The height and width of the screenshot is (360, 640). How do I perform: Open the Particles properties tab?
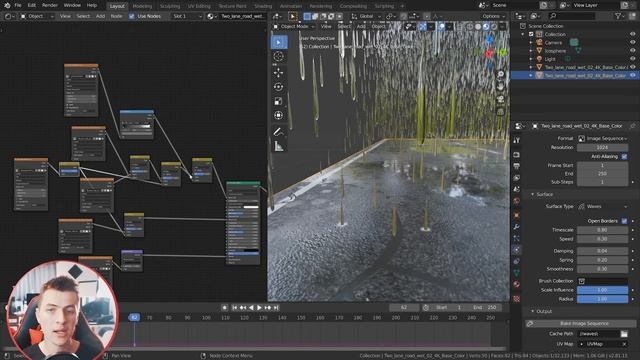point(516,238)
